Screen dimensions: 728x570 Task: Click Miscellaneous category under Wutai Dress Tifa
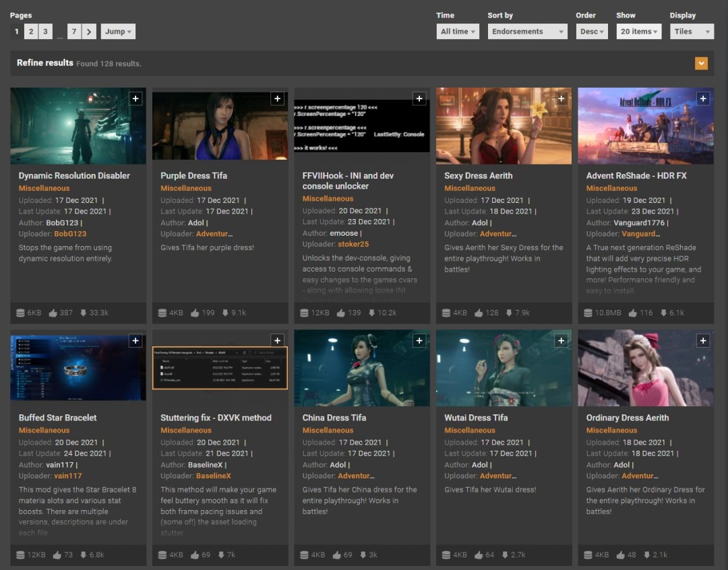tap(469, 431)
